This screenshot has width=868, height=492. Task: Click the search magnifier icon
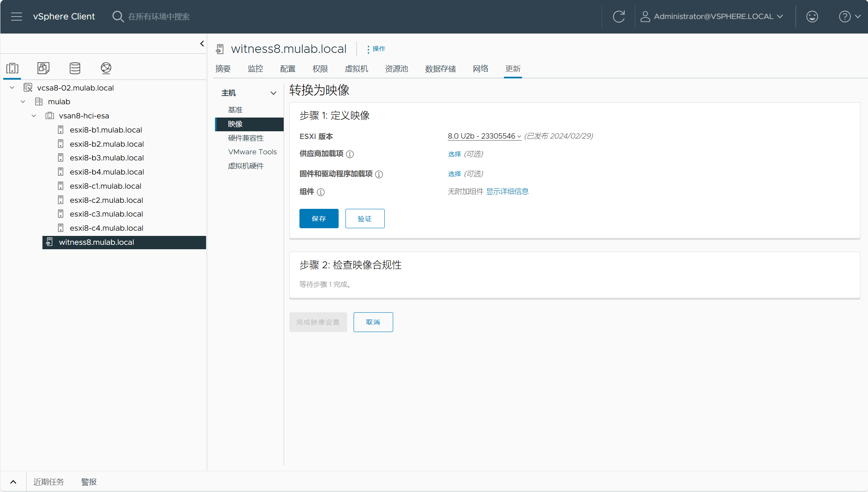(x=118, y=17)
